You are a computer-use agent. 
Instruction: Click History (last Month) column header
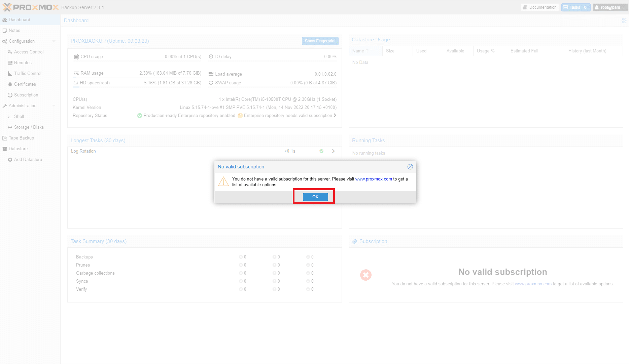tap(594, 51)
